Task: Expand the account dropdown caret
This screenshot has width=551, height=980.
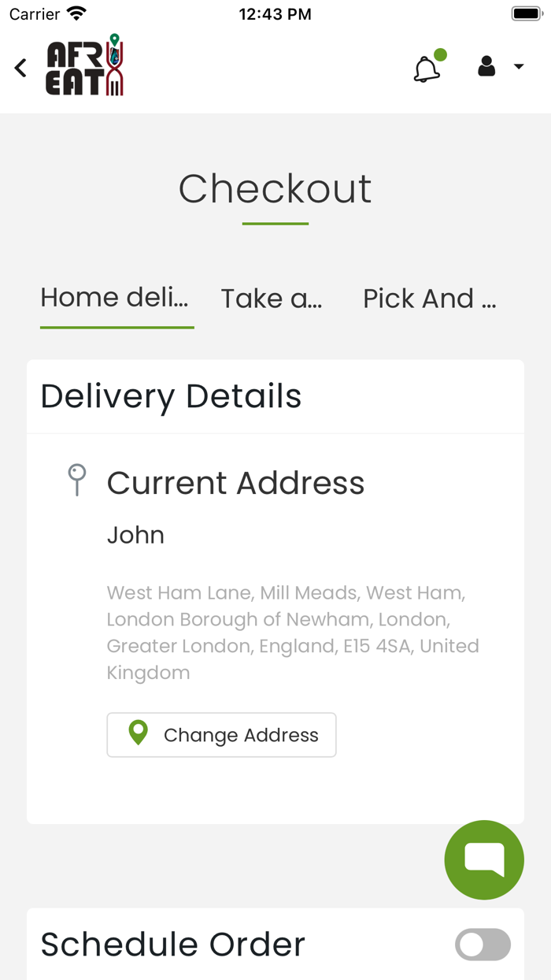Action: coord(519,67)
